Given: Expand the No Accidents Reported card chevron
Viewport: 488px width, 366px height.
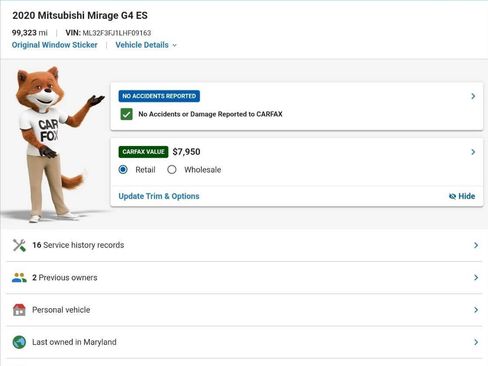Looking at the screenshot, I should pos(473,96).
